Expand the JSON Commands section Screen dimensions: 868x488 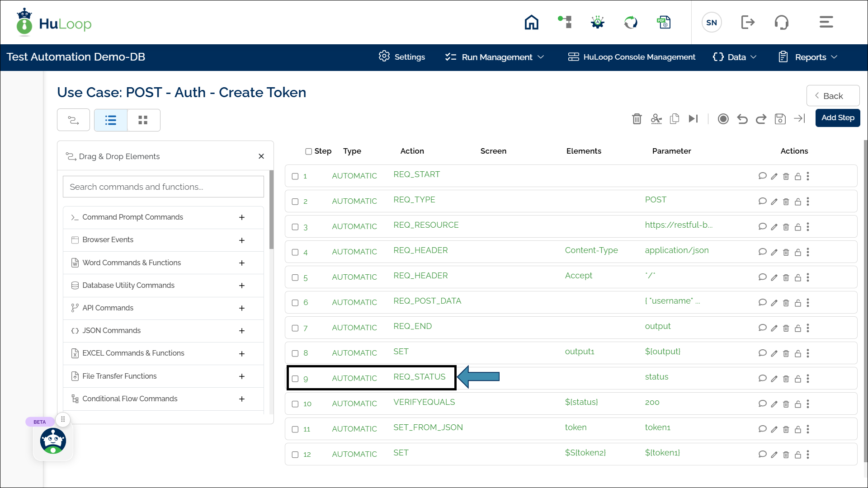tap(242, 331)
